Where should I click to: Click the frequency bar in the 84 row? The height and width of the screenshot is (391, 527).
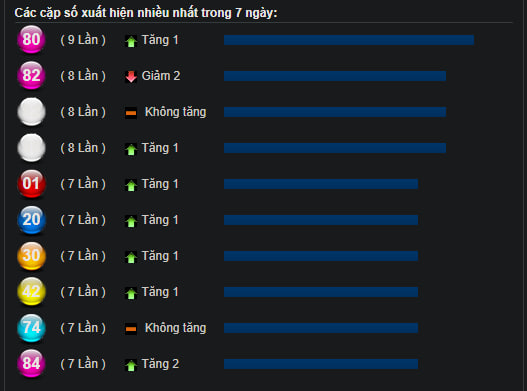tap(321, 364)
